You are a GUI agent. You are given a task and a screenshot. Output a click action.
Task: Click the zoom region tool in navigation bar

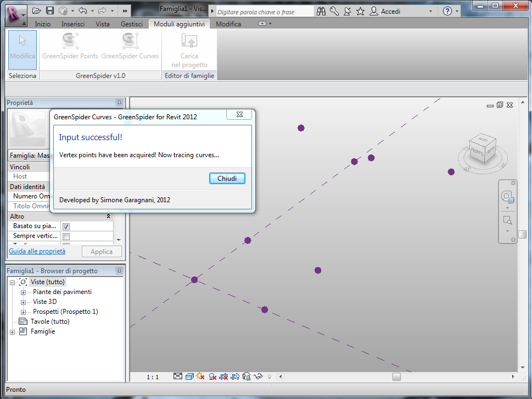tap(507, 220)
